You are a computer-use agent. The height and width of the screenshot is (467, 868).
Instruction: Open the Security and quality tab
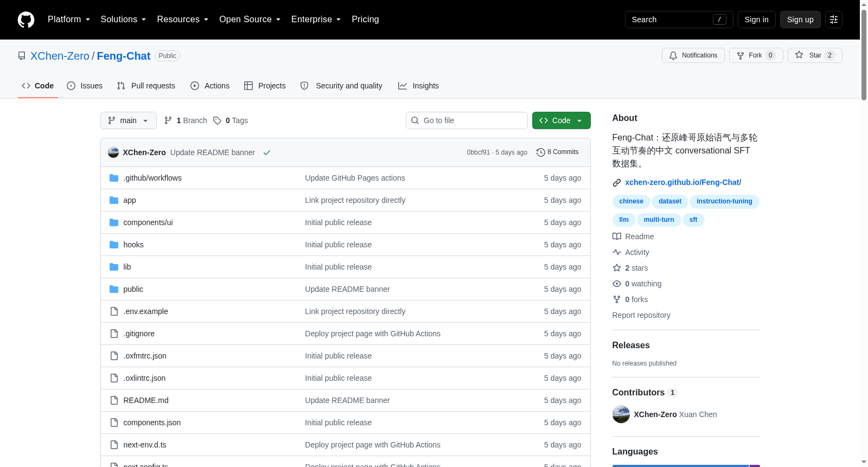pyautogui.click(x=341, y=86)
